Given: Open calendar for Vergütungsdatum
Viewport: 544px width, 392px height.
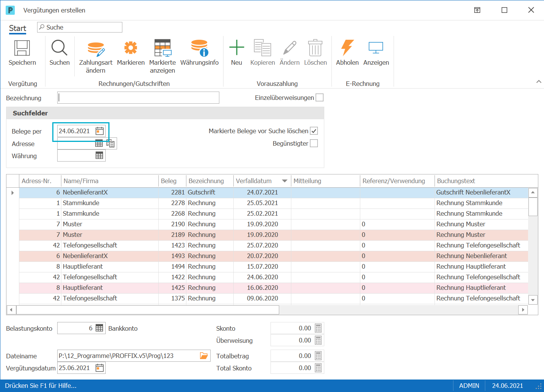Looking at the screenshot, I should [100, 368].
